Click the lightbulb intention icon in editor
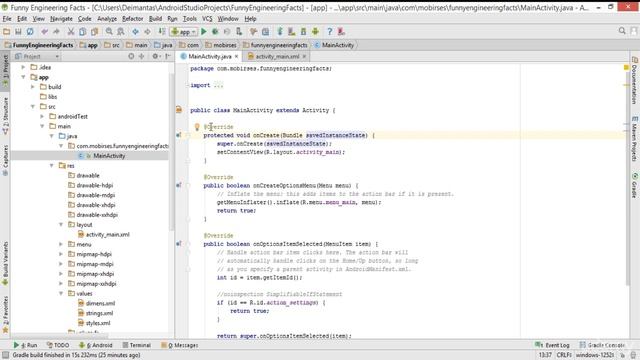Viewport: 640px width, 360px height. pos(197,127)
